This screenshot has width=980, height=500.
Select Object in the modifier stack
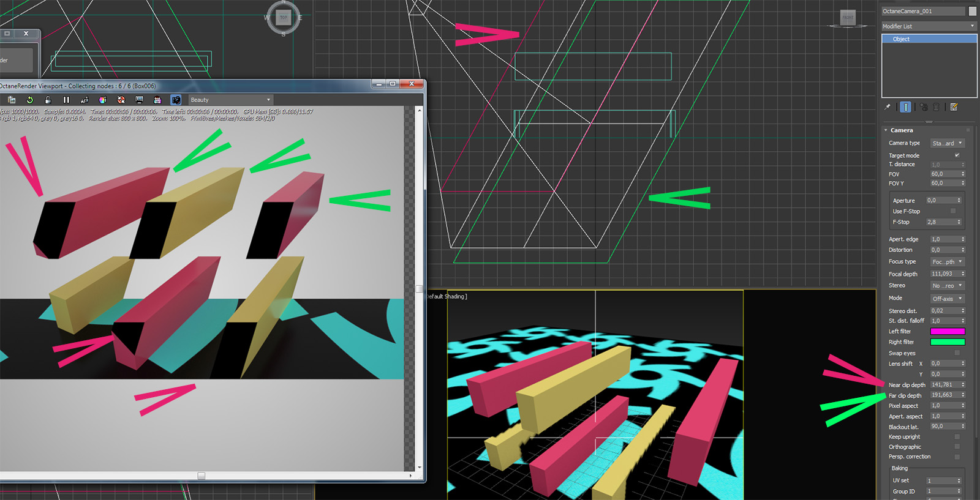929,39
